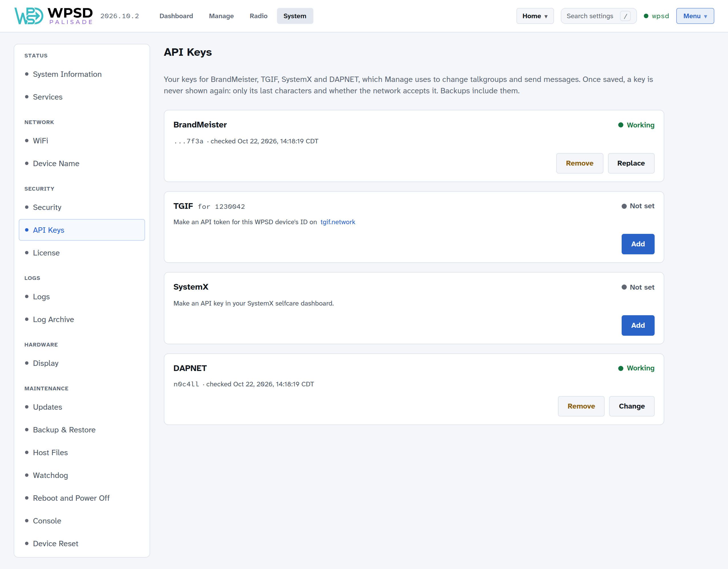
Task: Click the DAPNET Working status
Action: (636, 368)
